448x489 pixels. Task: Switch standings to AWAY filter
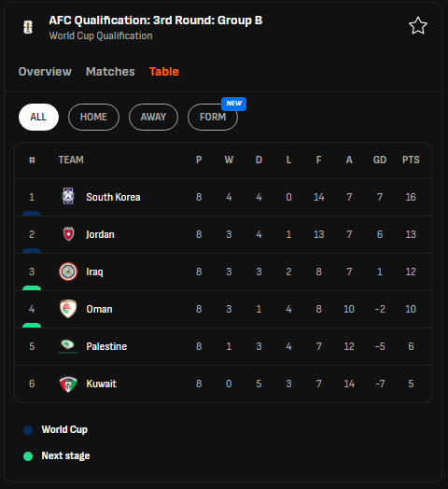coord(153,117)
